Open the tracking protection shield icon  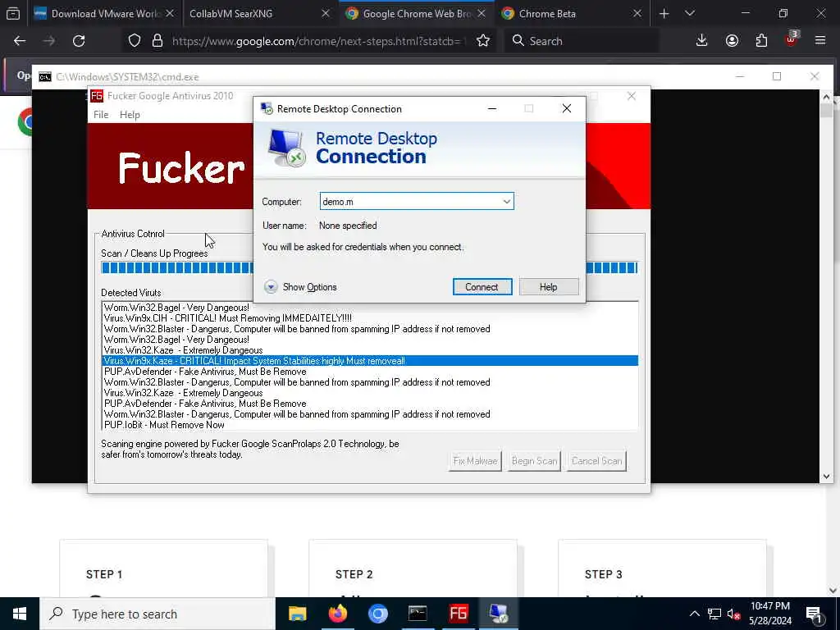coord(135,41)
